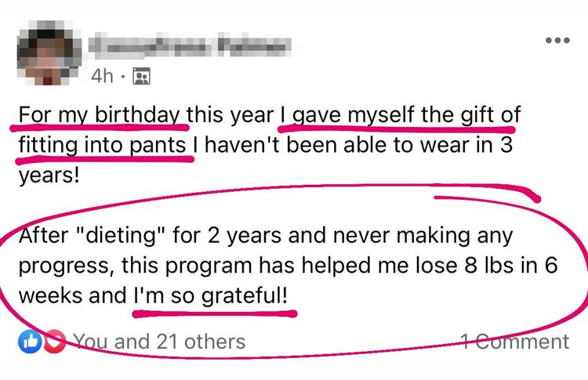
Task: Click the 4h post timestamp
Action: (102, 76)
